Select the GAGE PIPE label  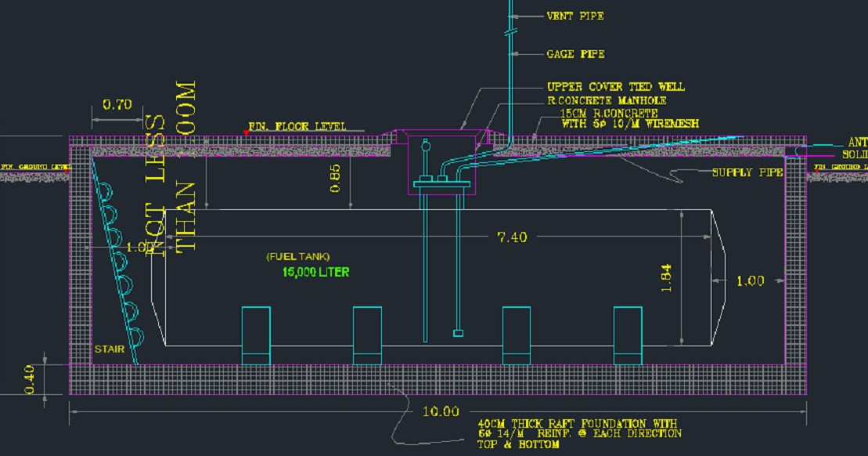click(574, 53)
